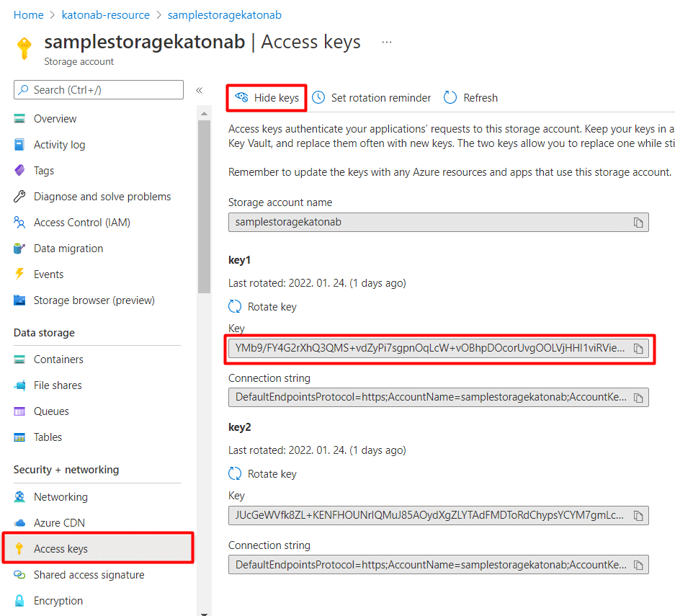Toggle Hide keys visibility
Image resolution: width=675 pixels, height=616 pixels.
(x=267, y=98)
